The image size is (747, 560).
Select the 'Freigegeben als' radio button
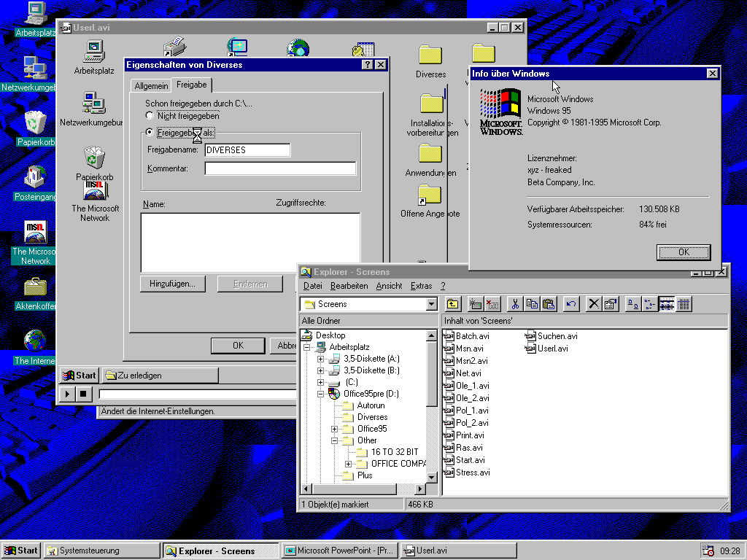(x=150, y=133)
